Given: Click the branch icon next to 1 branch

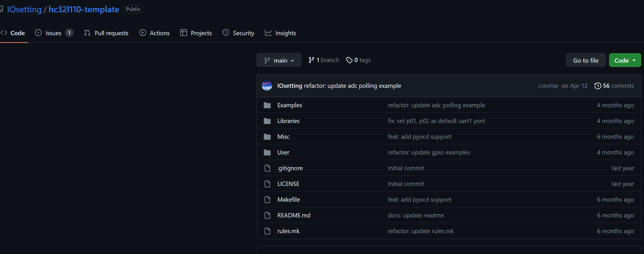Looking at the screenshot, I should click(x=311, y=60).
